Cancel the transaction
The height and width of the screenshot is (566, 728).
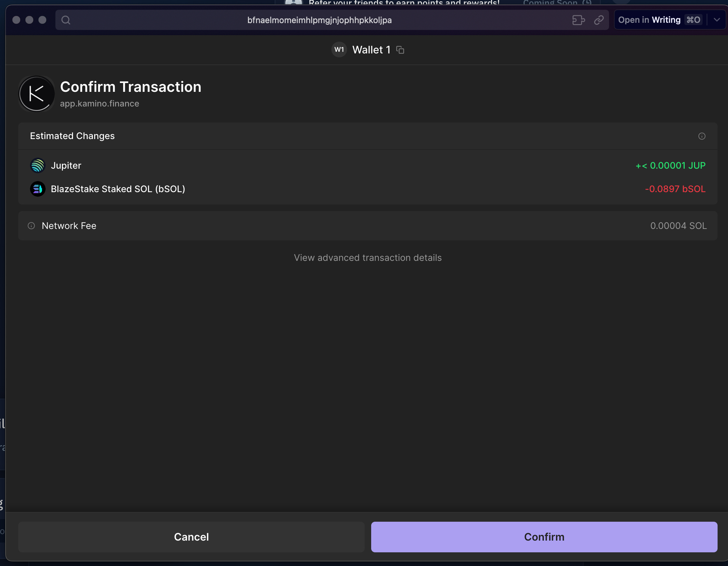[x=191, y=537]
